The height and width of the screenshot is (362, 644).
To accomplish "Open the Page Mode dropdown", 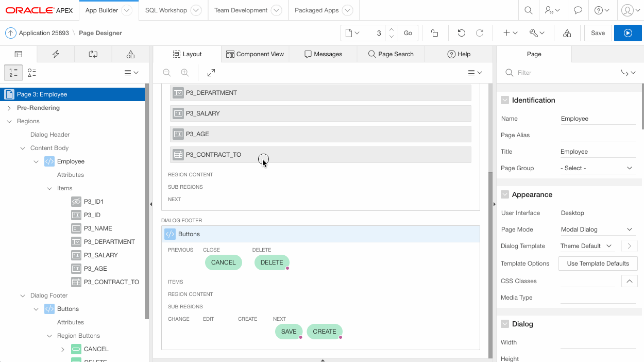I will [597, 229].
